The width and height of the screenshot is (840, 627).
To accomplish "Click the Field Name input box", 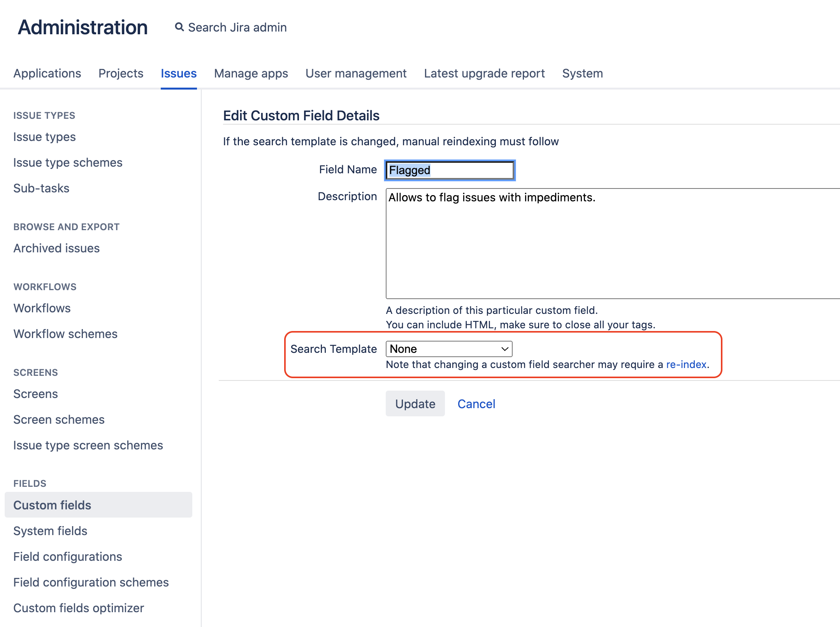I will click(450, 170).
